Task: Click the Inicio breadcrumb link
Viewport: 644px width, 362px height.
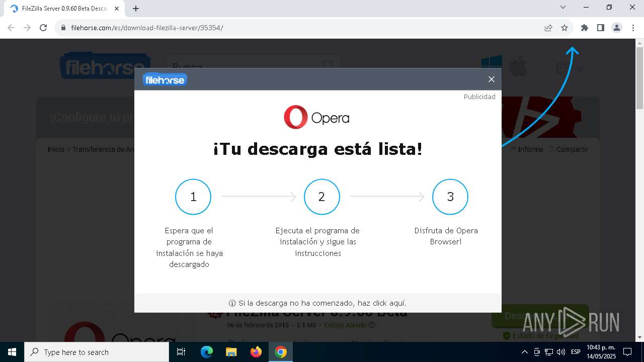Action: (56, 149)
